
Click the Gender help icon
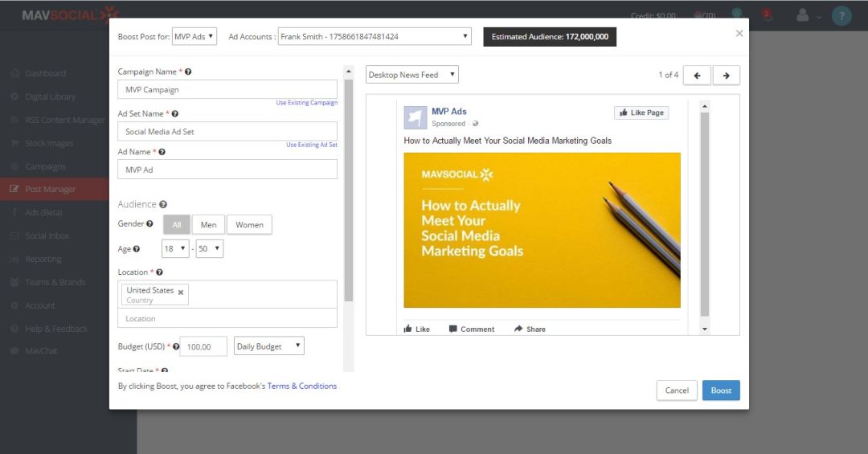[149, 223]
